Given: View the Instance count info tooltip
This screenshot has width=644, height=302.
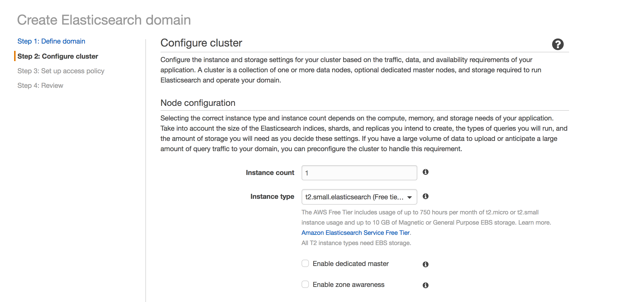Looking at the screenshot, I should click(426, 172).
